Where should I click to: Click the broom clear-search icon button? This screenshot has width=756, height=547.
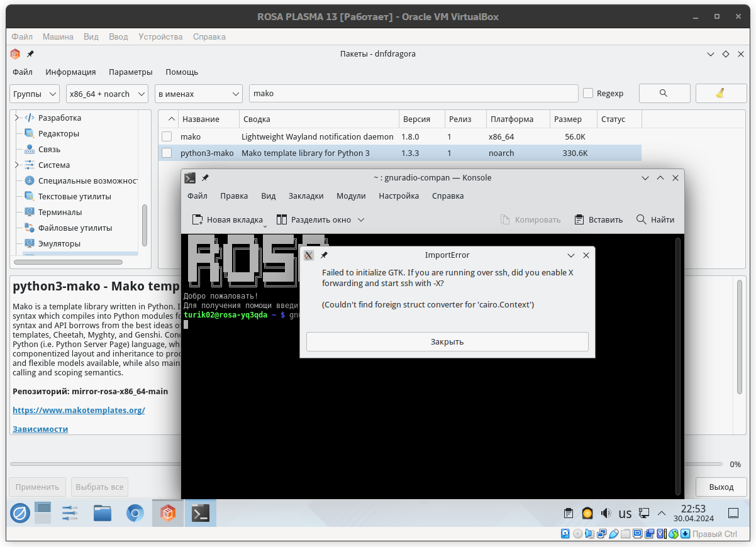point(720,93)
